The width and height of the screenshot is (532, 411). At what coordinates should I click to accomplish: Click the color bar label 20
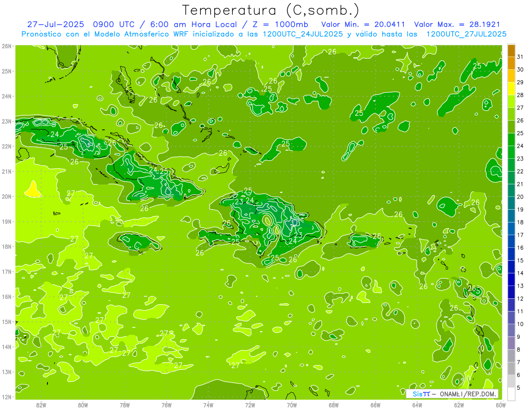(x=520, y=197)
